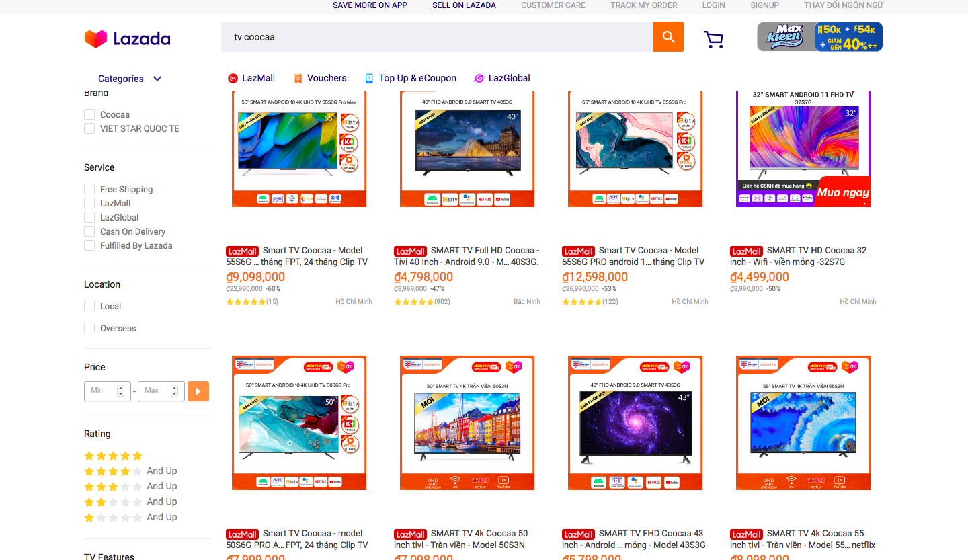Open CUSTOMER CARE menu
This screenshot has width=968, height=560.
tap(553, 5)
